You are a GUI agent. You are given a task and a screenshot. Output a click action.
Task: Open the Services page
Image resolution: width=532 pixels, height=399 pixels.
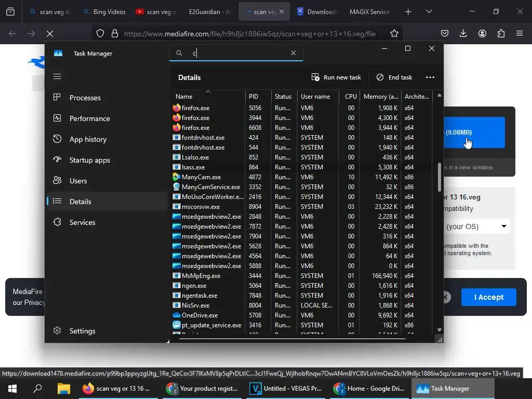pyautogui.click(x=107, y=222)
